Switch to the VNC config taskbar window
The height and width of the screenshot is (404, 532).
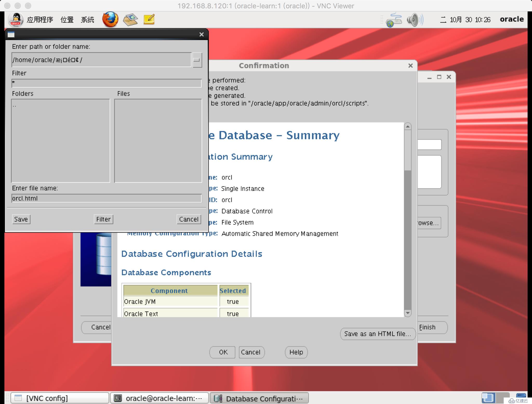pos(60,398)
